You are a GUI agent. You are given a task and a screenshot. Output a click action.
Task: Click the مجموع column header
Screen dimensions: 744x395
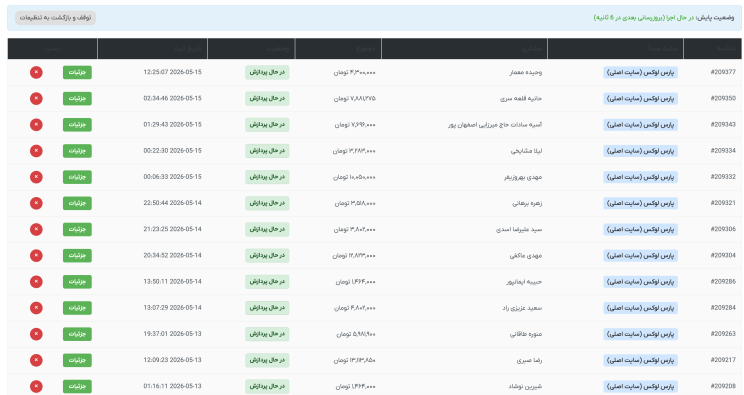click(x=338, y=48)
